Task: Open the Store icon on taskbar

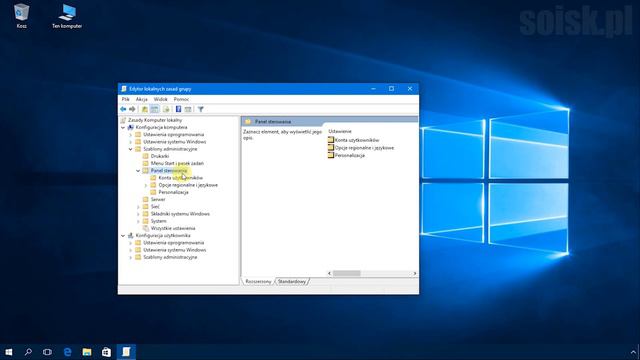Action: [x=106, y=352]
